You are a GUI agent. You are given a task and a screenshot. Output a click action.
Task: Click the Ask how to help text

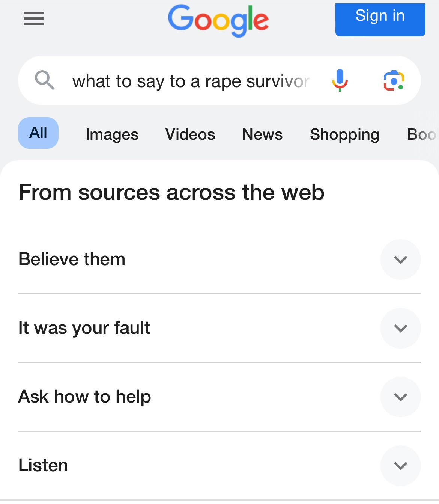85,397
